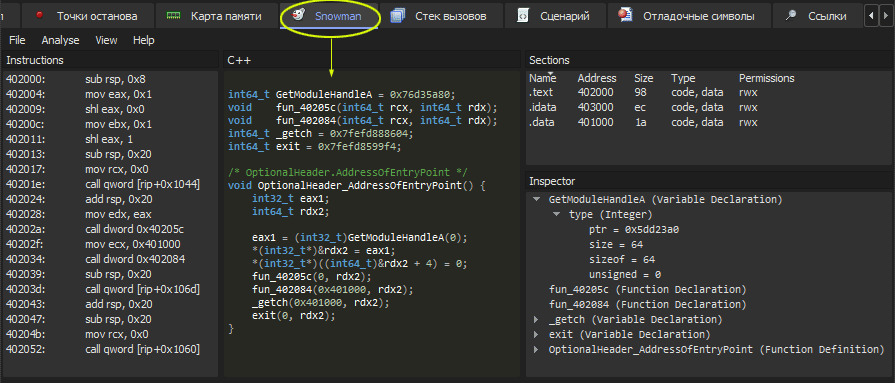The width and height of the screenshot is (895, 383).
Task: Click the call stack icon on Стек вызовов tab
Action: coord(398,16)
